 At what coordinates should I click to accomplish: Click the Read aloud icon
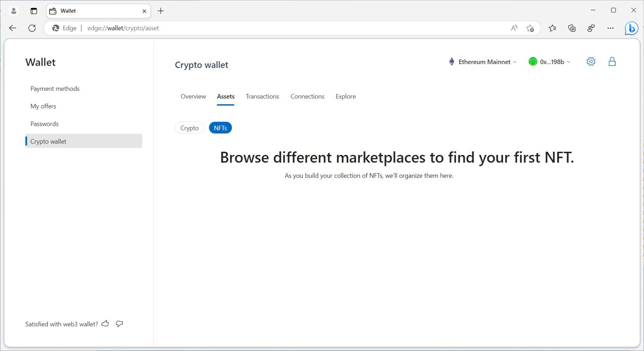pyautogui.click(x=514, y=28)
